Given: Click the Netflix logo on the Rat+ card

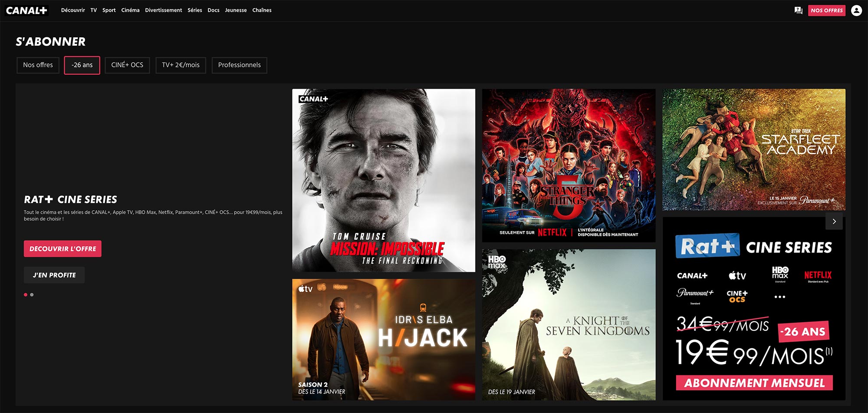Looking at the screenshot, I should click(818, 275).
